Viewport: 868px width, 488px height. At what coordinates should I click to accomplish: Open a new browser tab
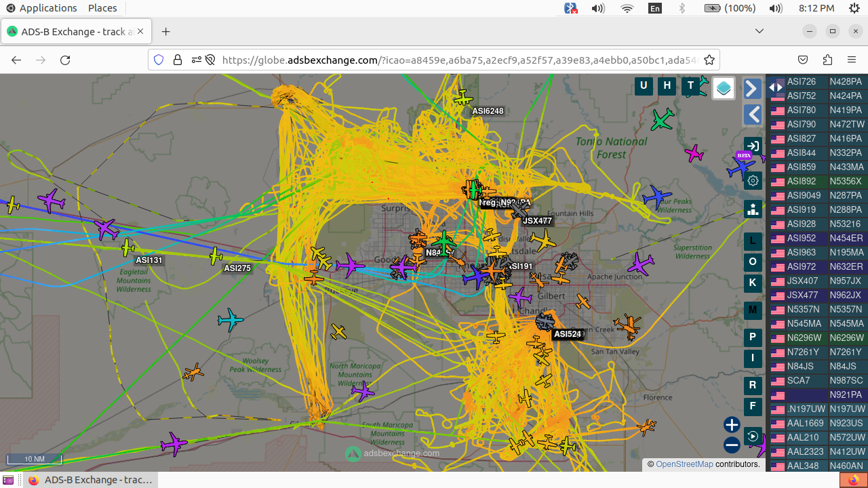click(165, 32)
